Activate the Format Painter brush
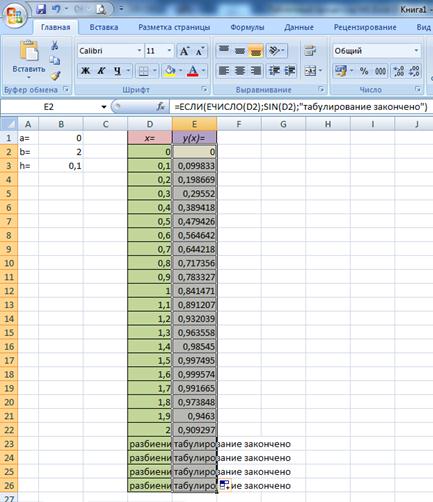Viewport: 433px width, 502px height. 55,76
